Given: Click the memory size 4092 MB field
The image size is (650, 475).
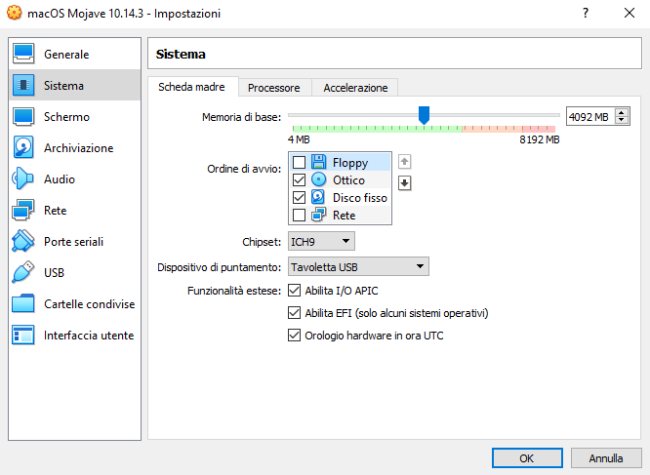Looking at the screenshot, I should pyautogui.click(x=590, y=117).
